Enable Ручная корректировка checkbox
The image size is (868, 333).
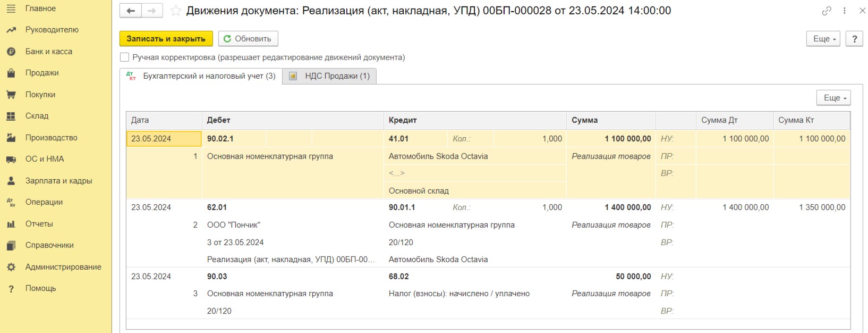point(124,57)
